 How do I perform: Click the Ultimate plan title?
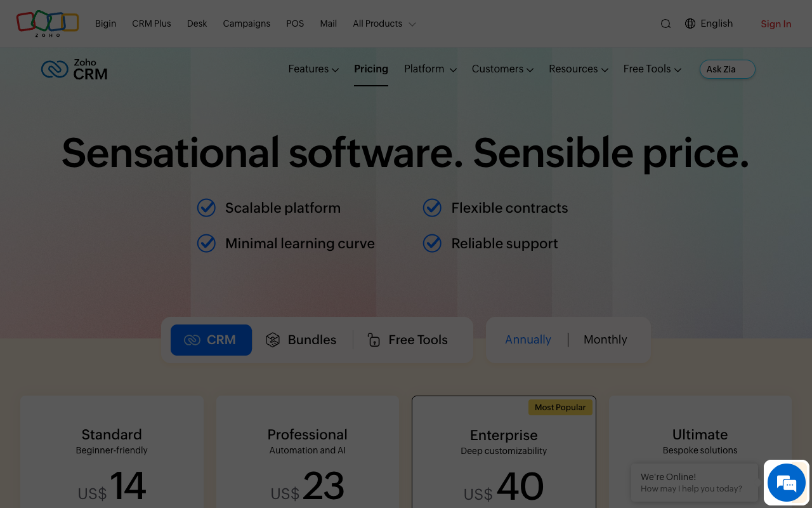(x=700, y=434)
